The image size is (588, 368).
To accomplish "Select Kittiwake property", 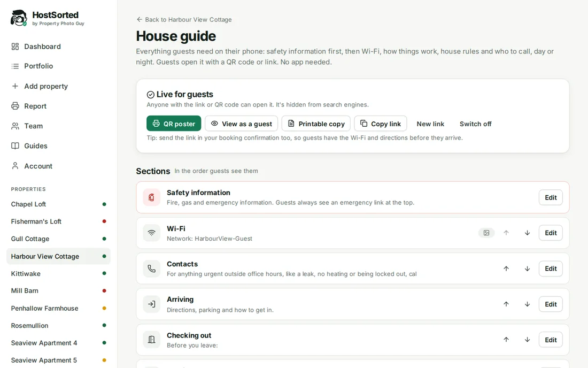I will point(58,274).
